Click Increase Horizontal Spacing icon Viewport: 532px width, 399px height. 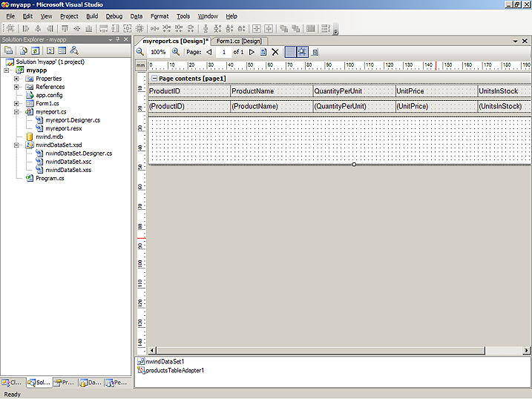167,28
